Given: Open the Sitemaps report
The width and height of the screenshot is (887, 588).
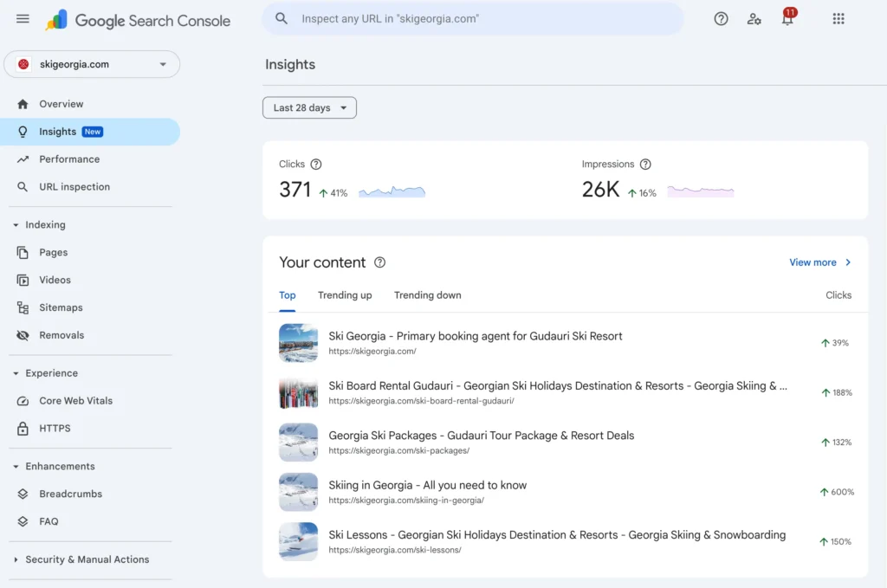Looking at the screenshot, I should 61,307.
